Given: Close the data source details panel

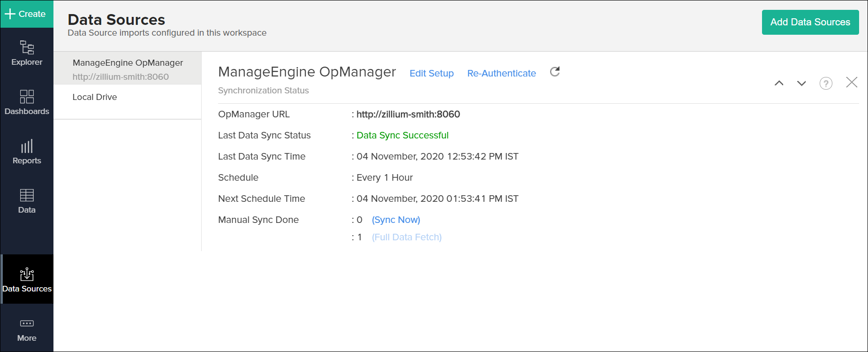Looking at the screenshot, I should 852,83.
